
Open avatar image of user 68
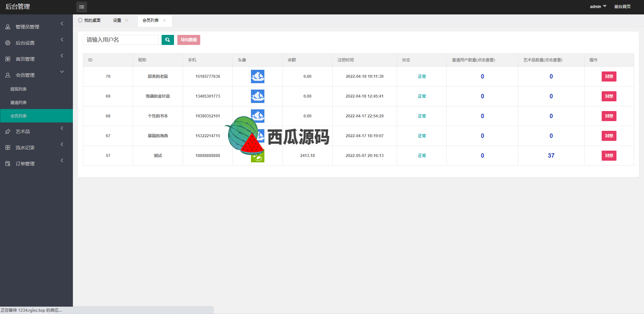coord(258,116)
